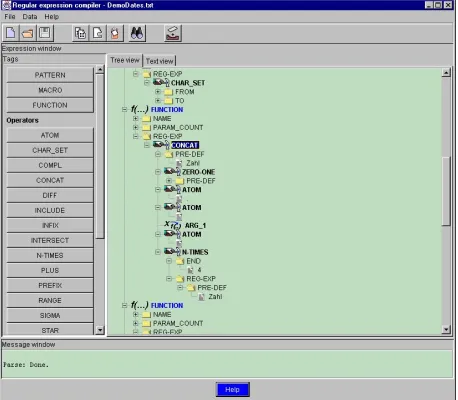Click the Save diskette toolbar icon
The height and width of the screenshot is (400, 458).
pos(45,33)
